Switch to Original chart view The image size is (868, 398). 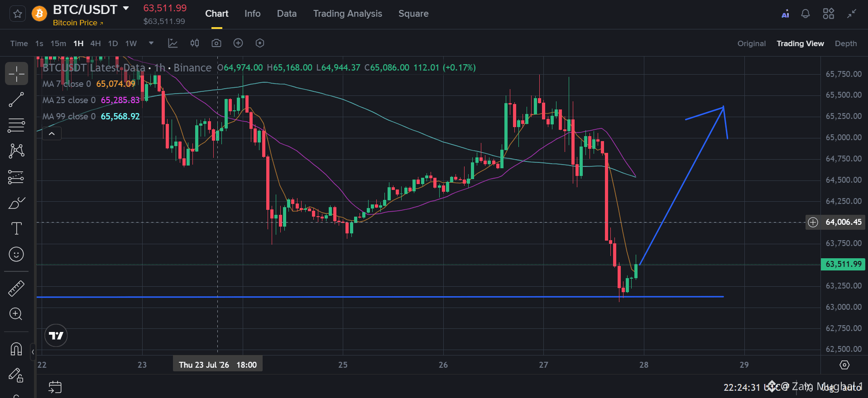pos(752,43)
